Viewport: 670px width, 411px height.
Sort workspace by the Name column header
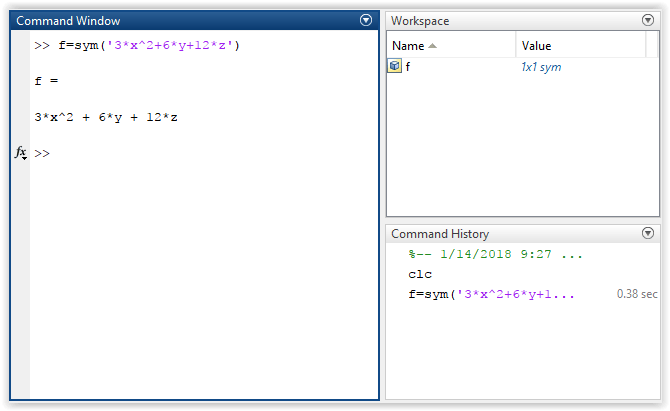click(x=451, y=45)
